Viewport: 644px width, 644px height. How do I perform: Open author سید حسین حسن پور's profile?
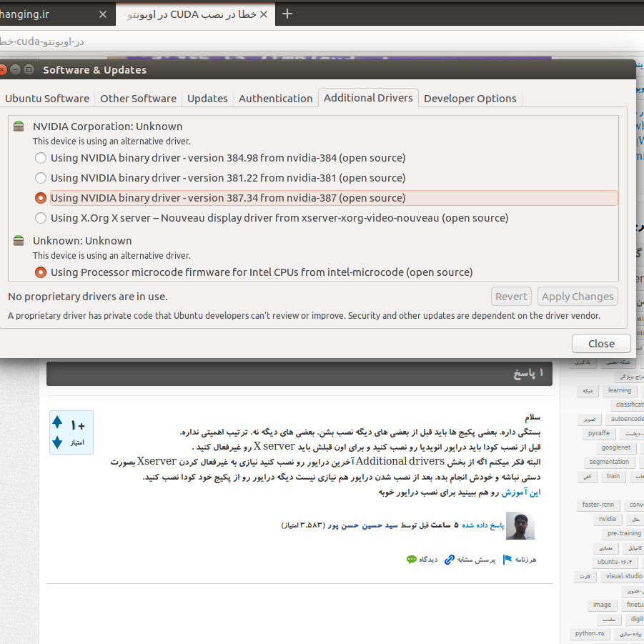[362, 525]
